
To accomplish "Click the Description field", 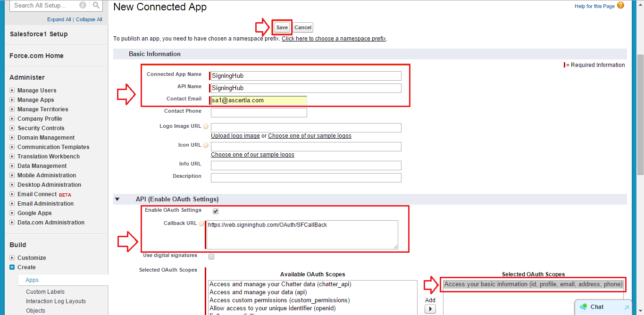I will pyautogui.click(x=306, y=178).
